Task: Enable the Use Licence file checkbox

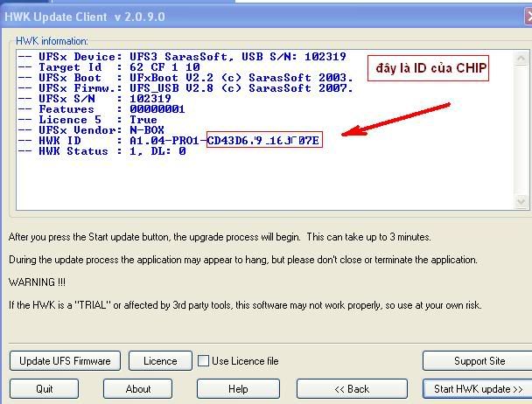Action: point(203,361)
